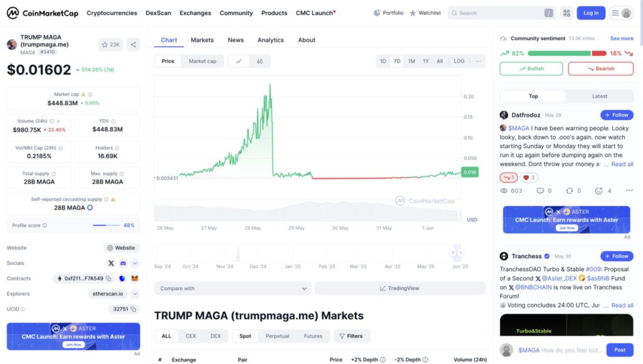The height and width of the screenshot is (364, 643).
Task: Enable LOG scale on chart
Action: (x=459, y=62)
